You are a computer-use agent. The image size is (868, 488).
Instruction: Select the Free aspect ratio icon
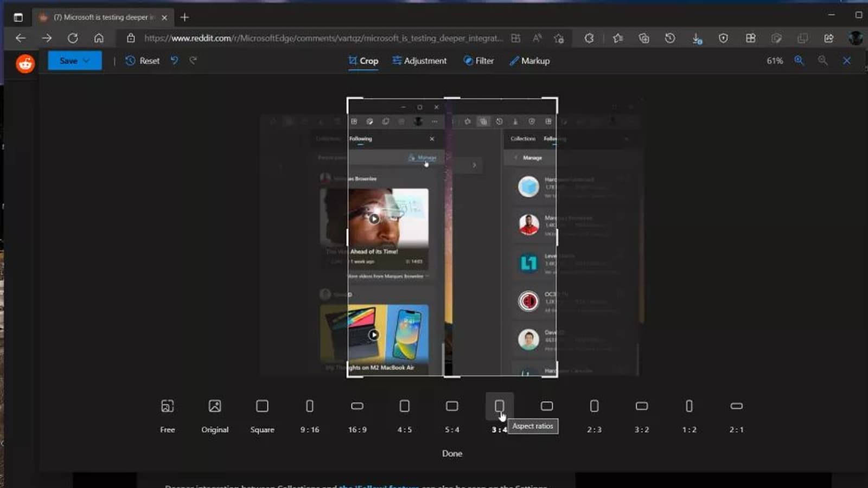(x=167, y=406)
